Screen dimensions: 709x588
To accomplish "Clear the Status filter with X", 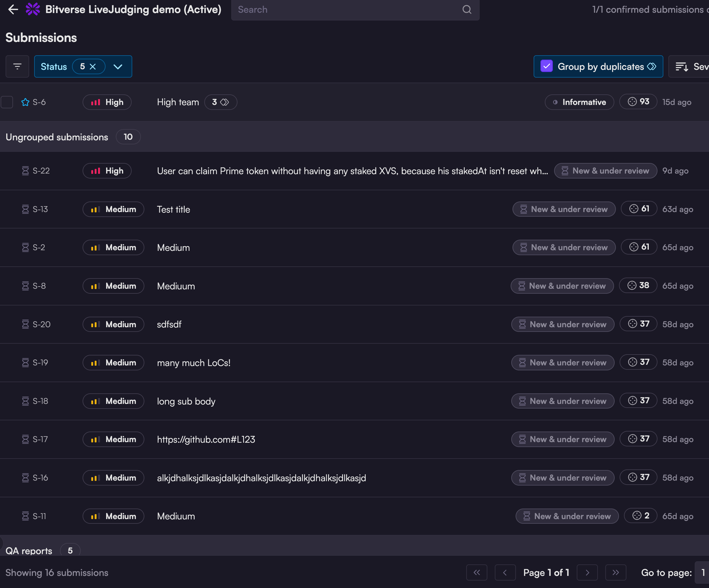I will [x=93, y=66].
